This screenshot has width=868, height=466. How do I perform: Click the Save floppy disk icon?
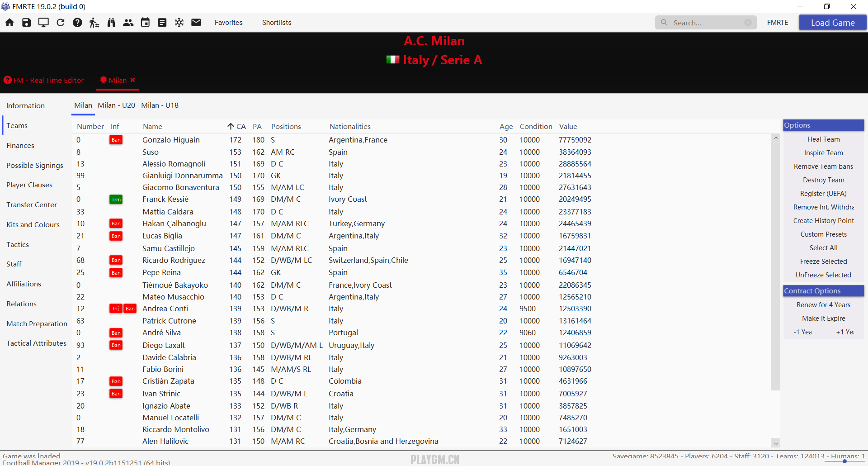[27, 23]
